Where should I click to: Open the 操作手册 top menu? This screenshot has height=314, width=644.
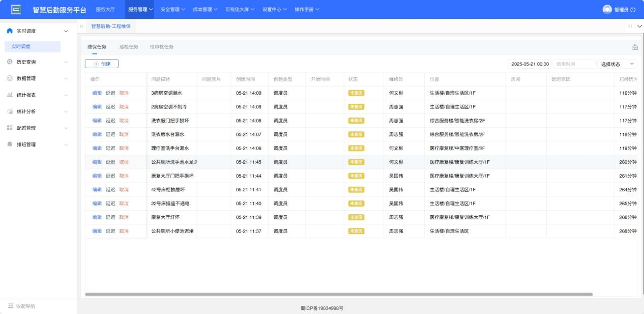307,10
